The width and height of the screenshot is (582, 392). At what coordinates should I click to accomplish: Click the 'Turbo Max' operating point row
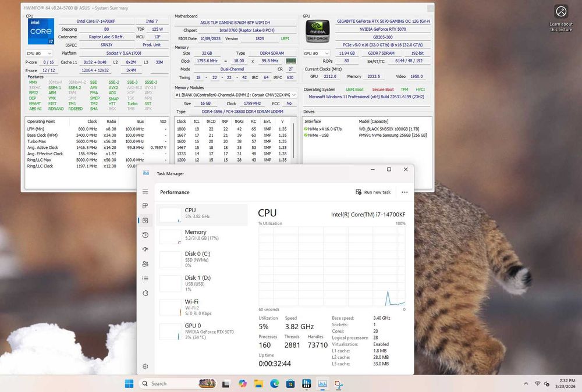(x=97, y=141)
